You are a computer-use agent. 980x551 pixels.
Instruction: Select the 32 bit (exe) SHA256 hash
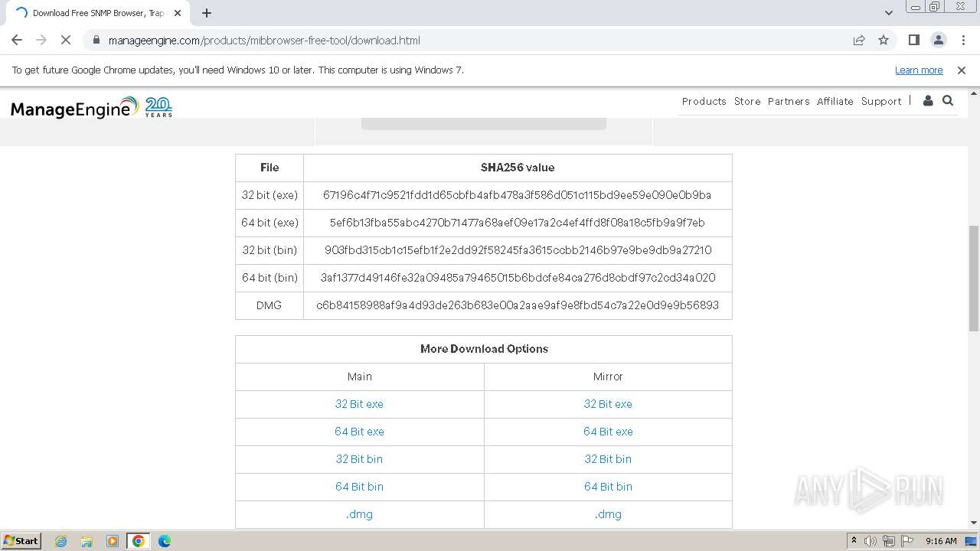point(517,195)
